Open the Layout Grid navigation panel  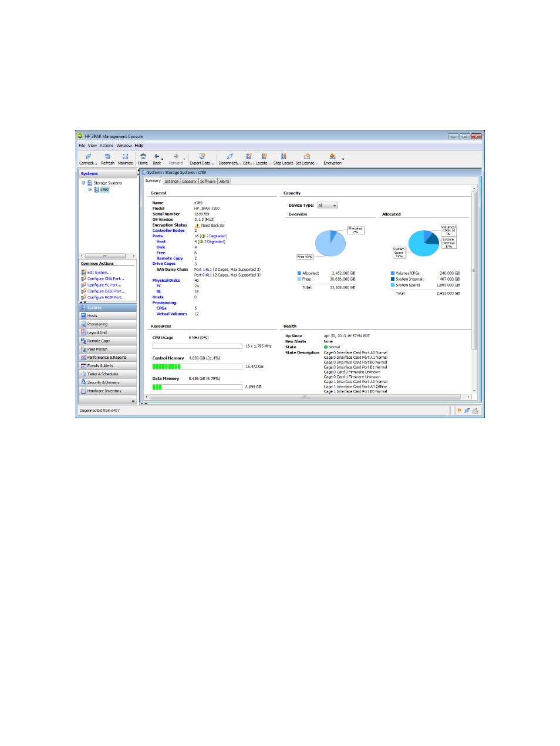pyautogui.click(x=108, y=332)
